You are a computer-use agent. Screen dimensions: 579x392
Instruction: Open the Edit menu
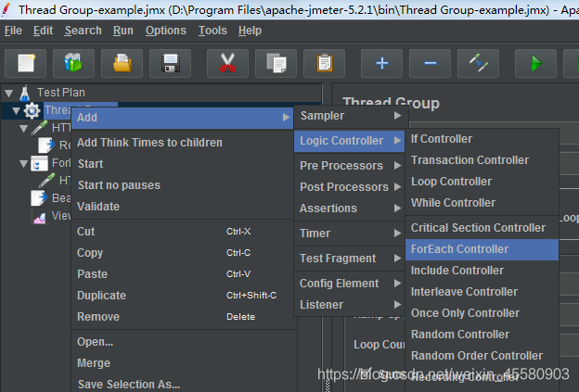[44, 31]
